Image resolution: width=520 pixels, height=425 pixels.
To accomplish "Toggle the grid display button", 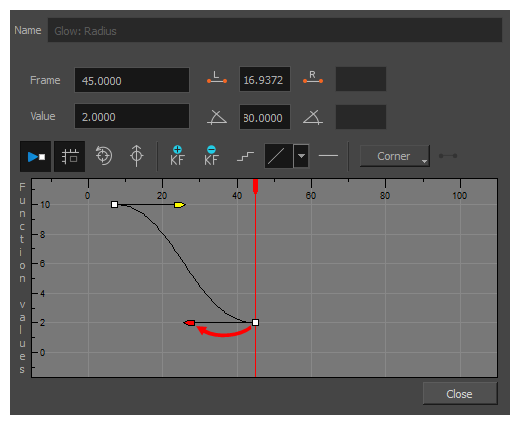I will 69,156.
